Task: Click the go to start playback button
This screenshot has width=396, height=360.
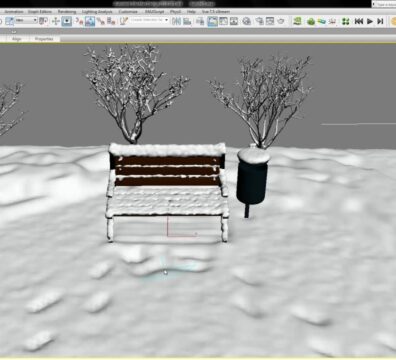Action: point(359,21)
